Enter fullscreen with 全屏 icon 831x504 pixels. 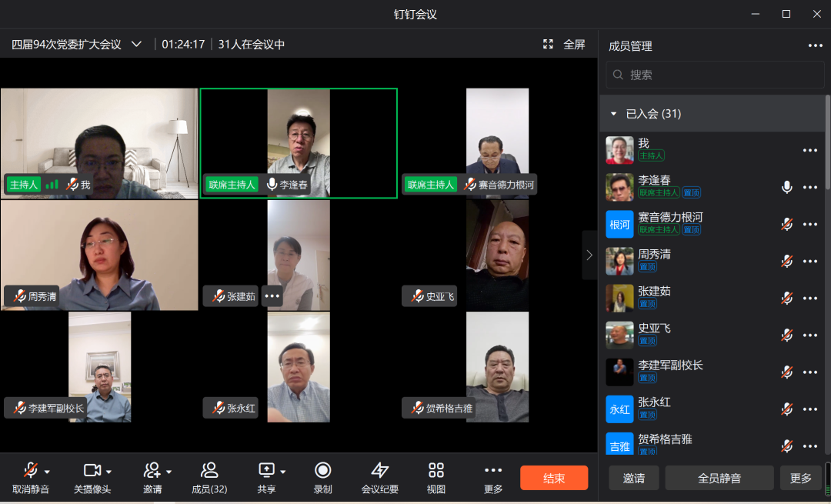548,44
